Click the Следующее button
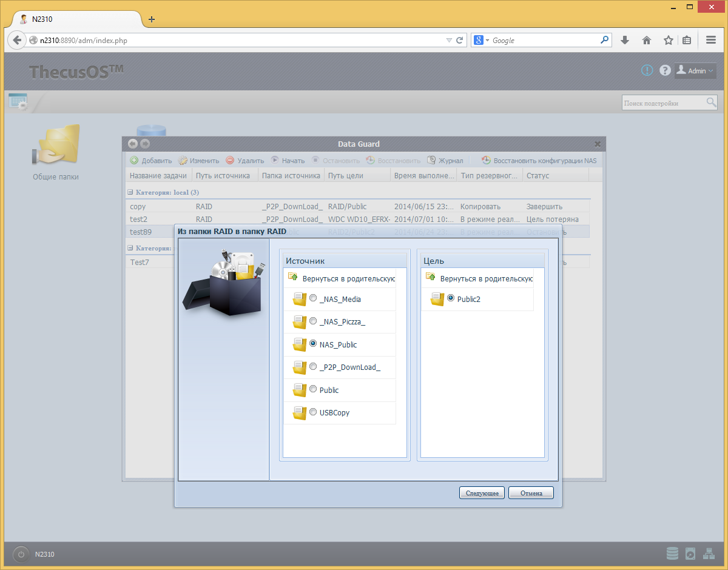 482,493
